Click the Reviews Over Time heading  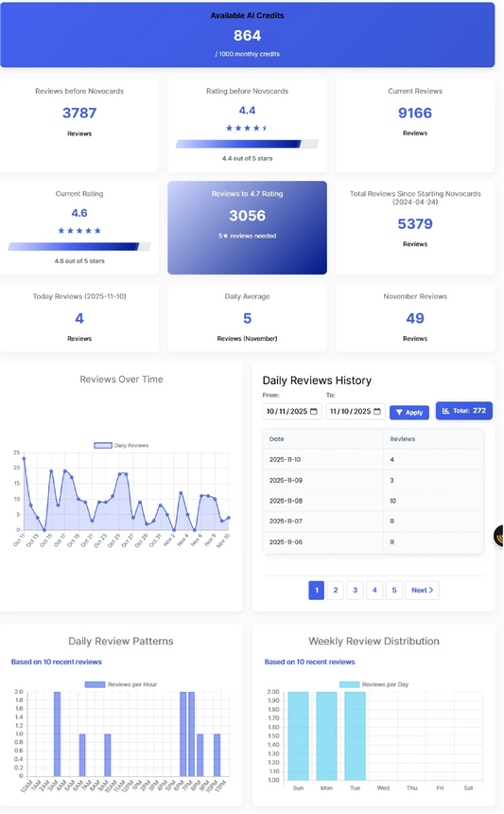pyautogui.click(x=121, y=380)
